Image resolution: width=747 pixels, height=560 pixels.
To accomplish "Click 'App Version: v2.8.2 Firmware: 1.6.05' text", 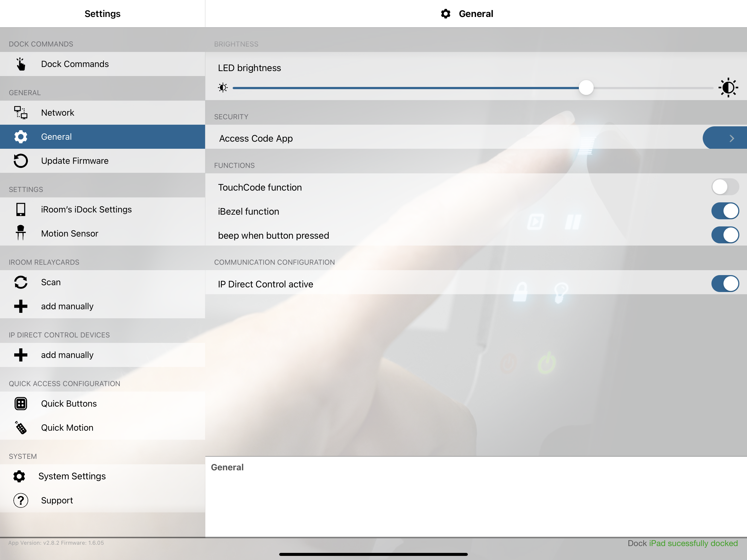I will pos(56,543).
